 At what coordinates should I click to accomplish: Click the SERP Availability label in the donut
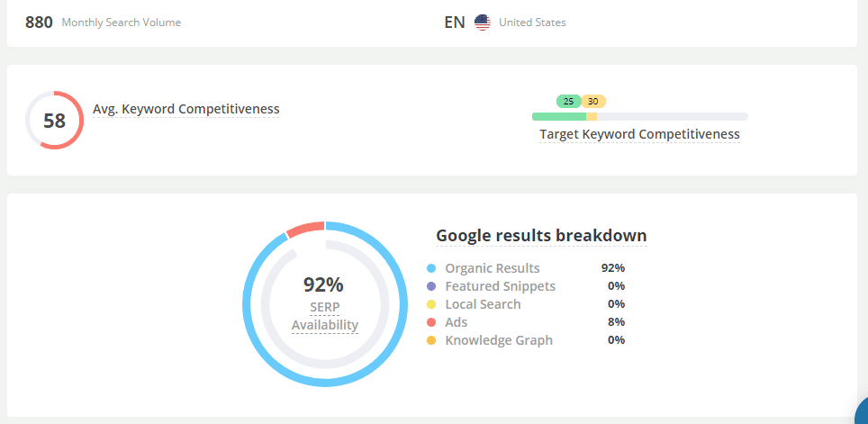click(324, 316)
